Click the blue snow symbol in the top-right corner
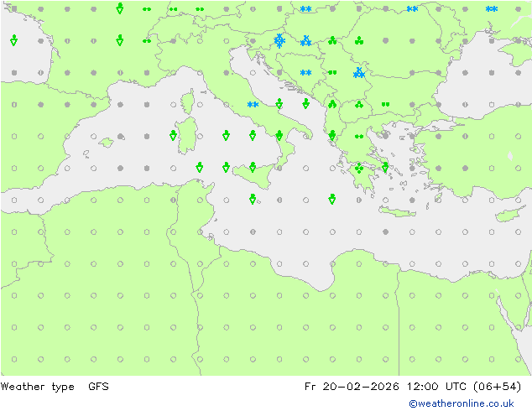This screenshot has width=532, height=411. pos(491,9)
